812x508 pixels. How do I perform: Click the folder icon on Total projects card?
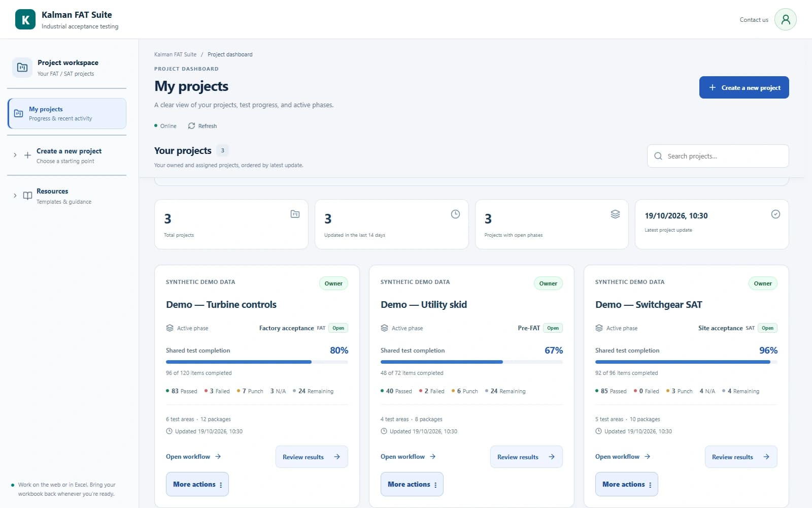(295, 214)
